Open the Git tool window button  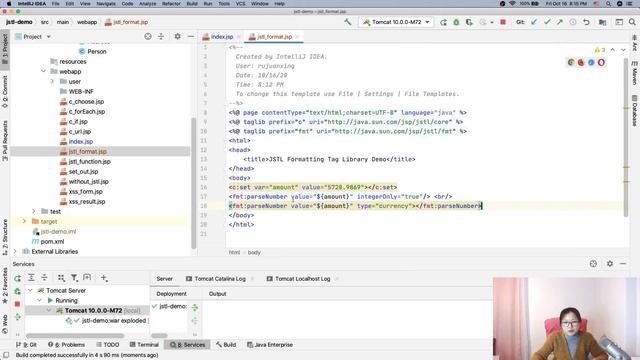click(26, 345)
